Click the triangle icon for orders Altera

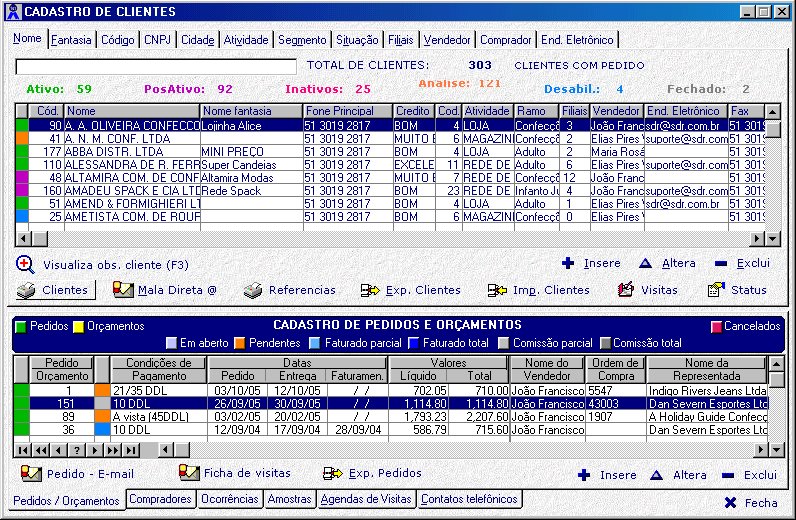(x=656, y=475)
